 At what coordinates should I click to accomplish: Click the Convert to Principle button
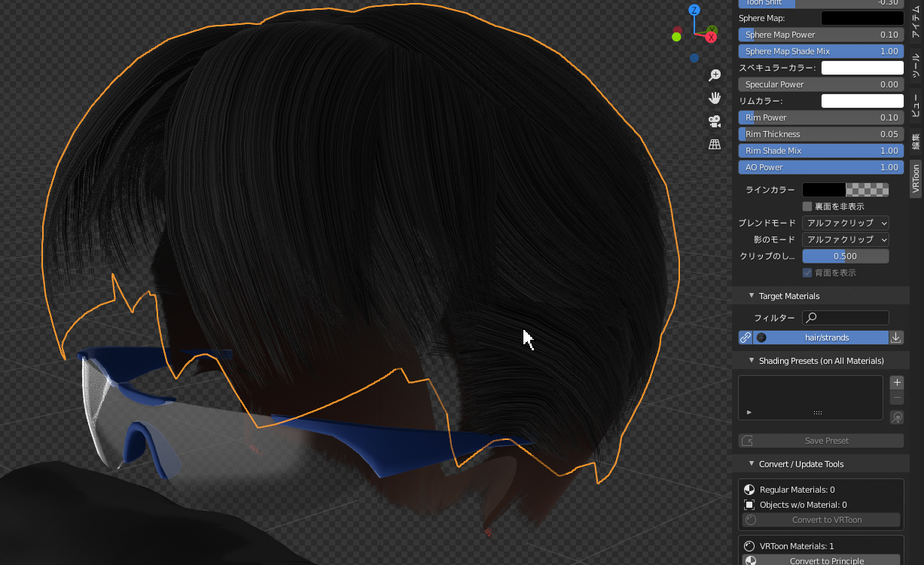click(x=821, y=560)
